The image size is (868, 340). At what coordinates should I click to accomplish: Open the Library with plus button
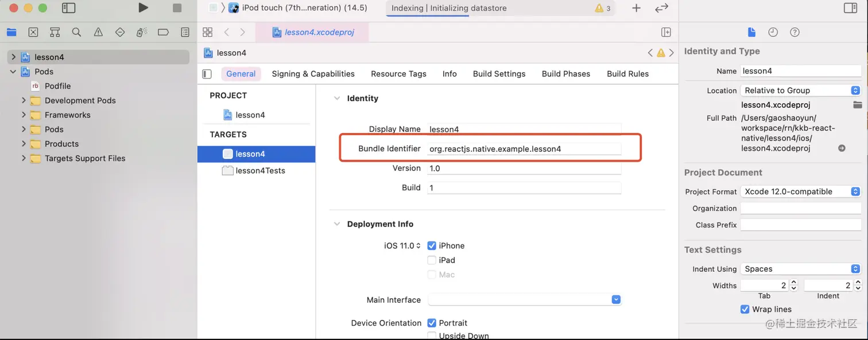pyautogui.click(x=636, y=8)
